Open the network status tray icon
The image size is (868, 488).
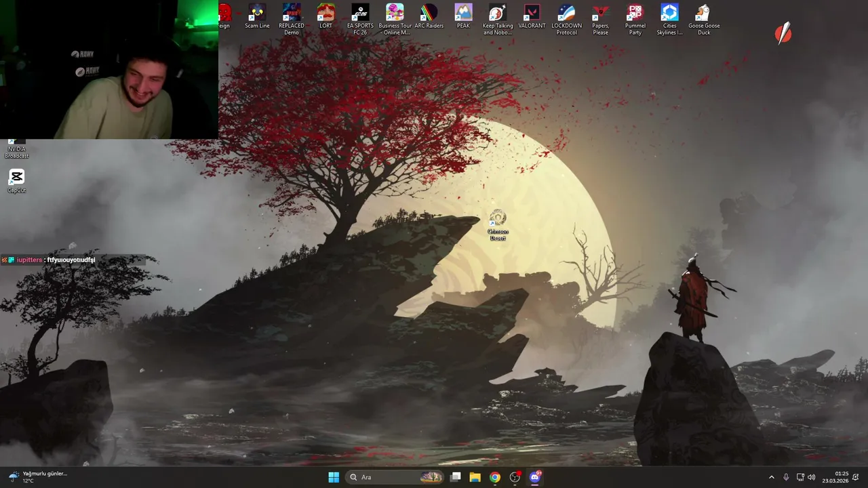pyautogui.click(x=800, y=477)
